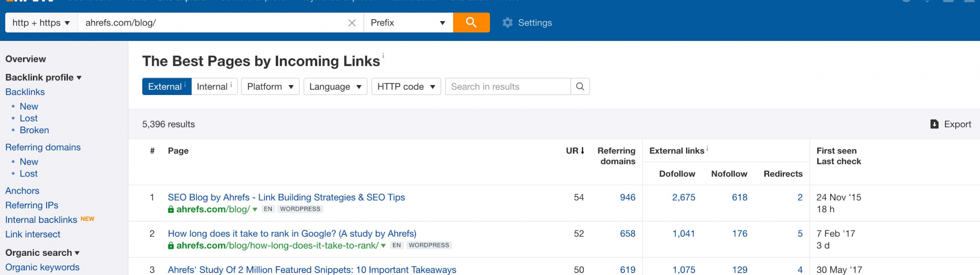Image resolution: width=980 pixels, height=275 pixels.
Task: Open New under Backlinks
Action: [29, 106]
